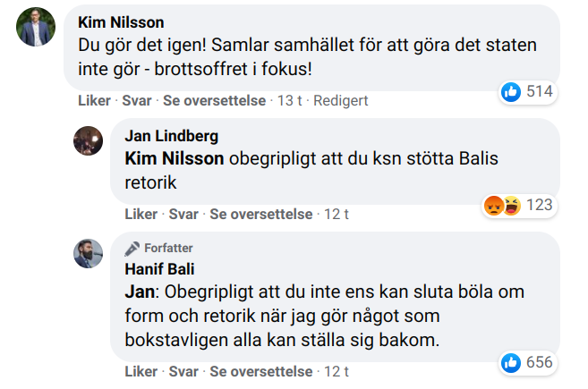Click the like reaction icon showing 514
Screen dimensions: 588x389
click(512, 91)
